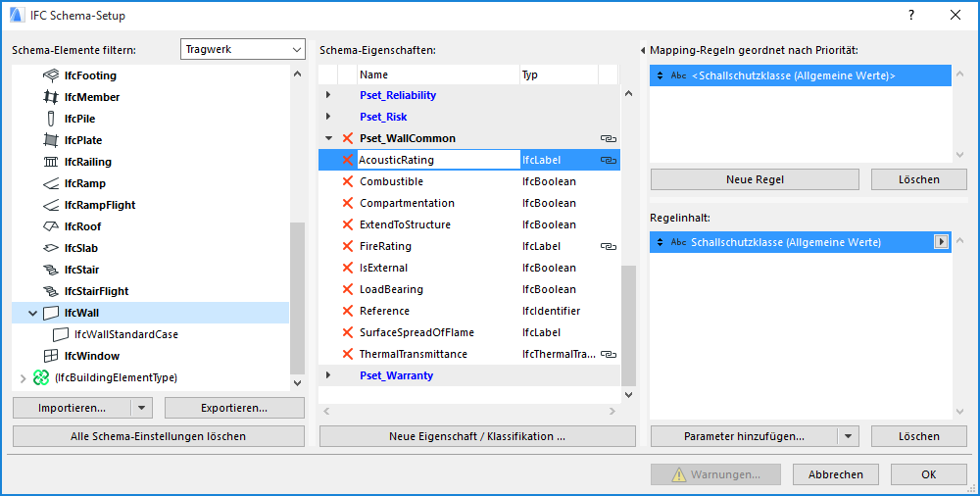Click the chain link icon beside FireRating
The height and width of the screenshot is (496, 980).
(x=608, y=246)
